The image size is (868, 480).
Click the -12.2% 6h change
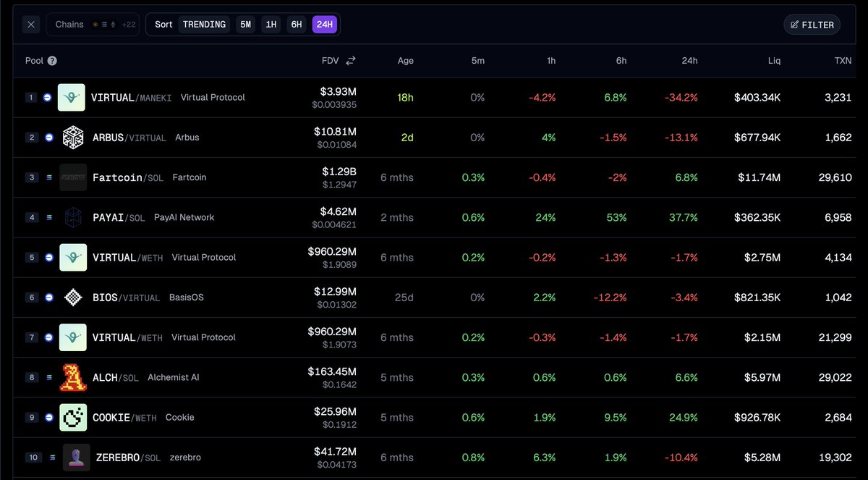click(x=611, y=298)
